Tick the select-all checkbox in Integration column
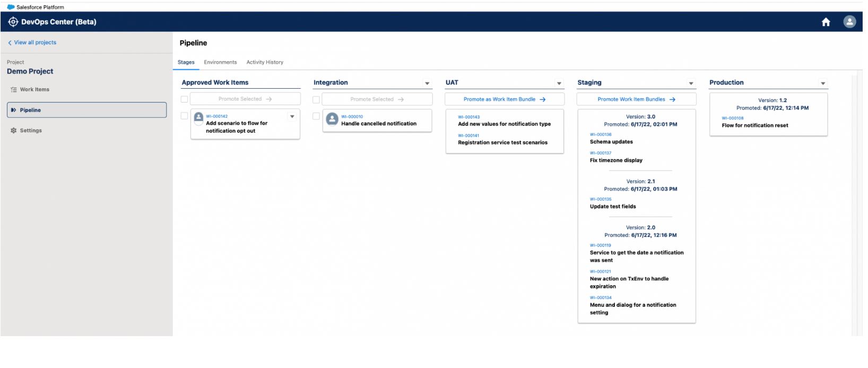Image resolution: width=868 pixels, height=368 pixels. 316,99
